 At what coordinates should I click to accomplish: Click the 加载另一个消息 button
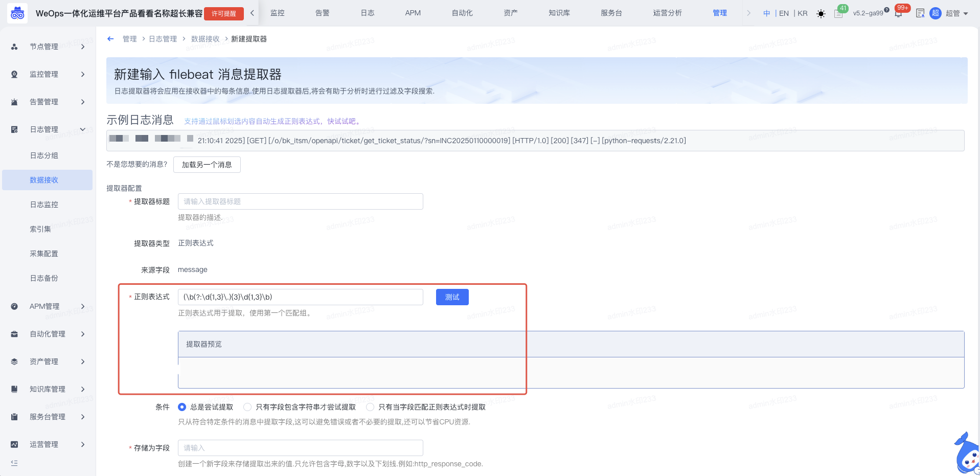(207, 165)
